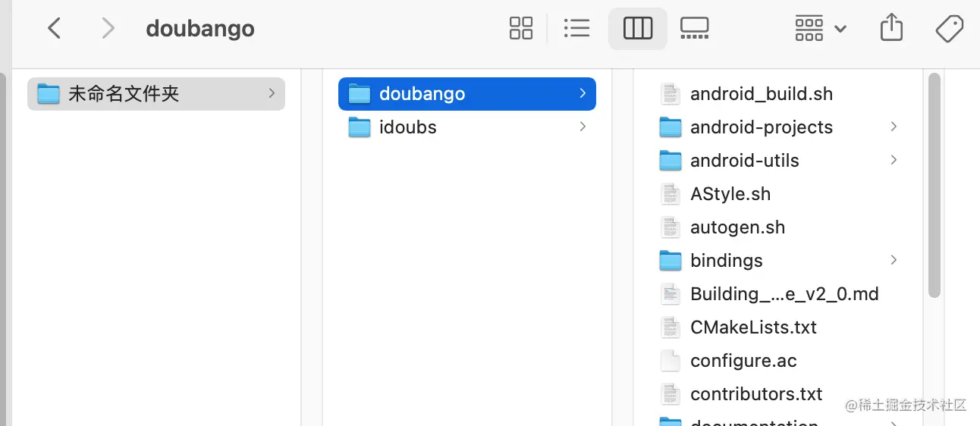980x426 pixels.
Task: Expand the doubango folder chevron
Action: pyautogui.click(x=583, y=93)
